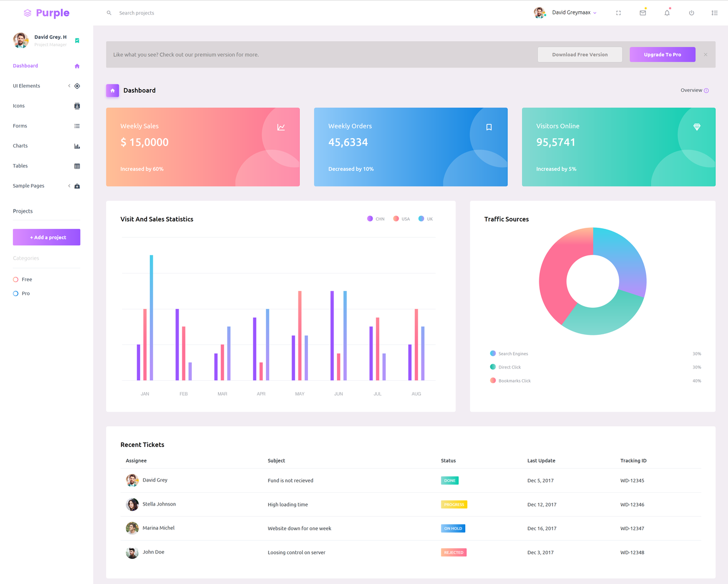Click the + Add a project button

pos(46,237)
